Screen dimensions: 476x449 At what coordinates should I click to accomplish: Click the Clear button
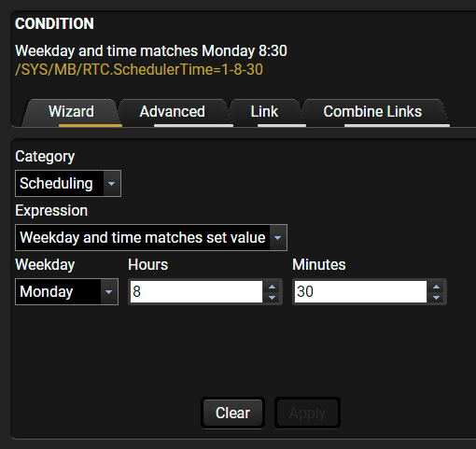[x=232, y=413]
